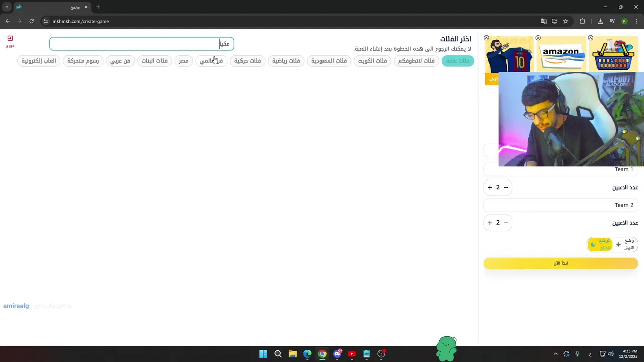Viewport: 644px width, 362px height.
Task: Decrease Team 1 player count
Action: 506,187
